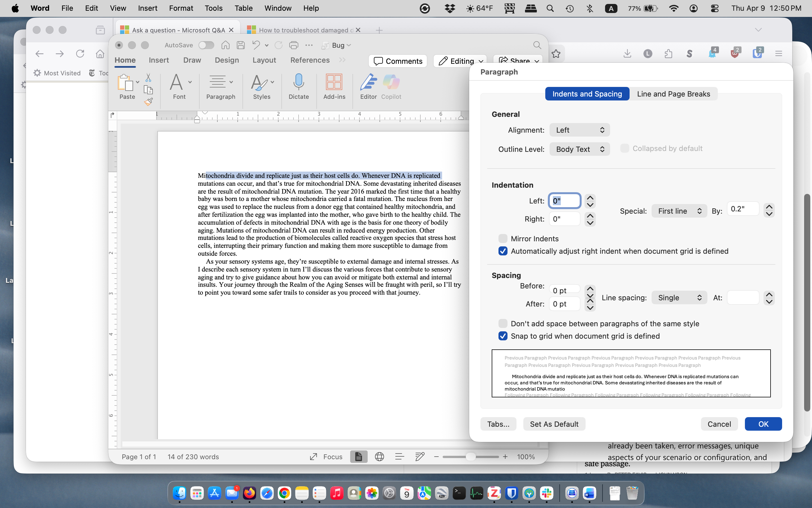This screenshot has width=812, height=508.
Task: Open the Font group icon
Action: (x=176, y=82)
